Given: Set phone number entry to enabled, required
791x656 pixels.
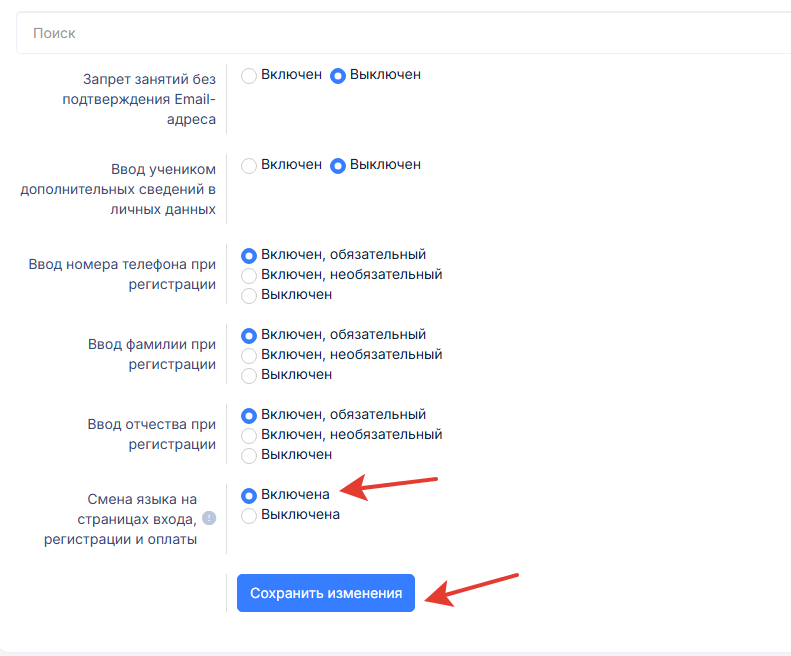Looking at the screenshot, I should [x=249, y=255].
